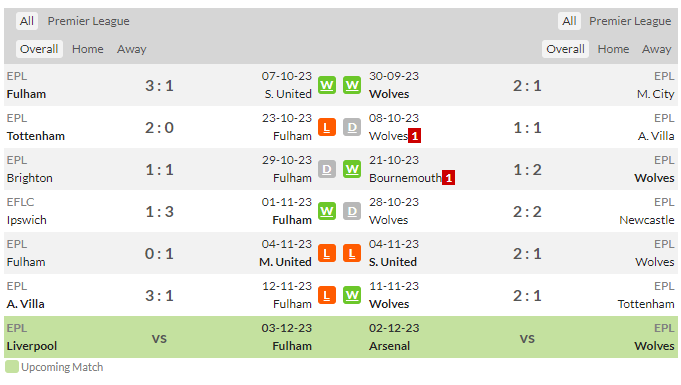Open the Arsenal vs Wolves upcoming match
This screenshot has width=681, height=385.
click(523, 337)
